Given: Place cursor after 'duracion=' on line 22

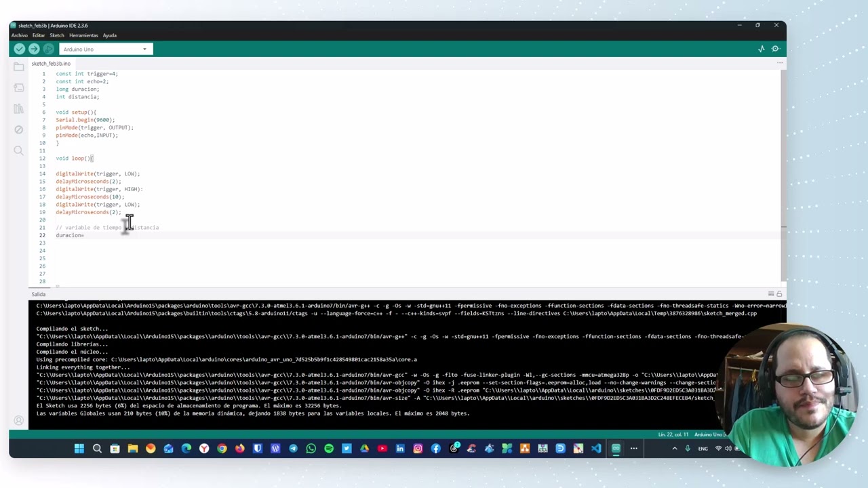Looking at the screenshot, I should pos(85,235).
